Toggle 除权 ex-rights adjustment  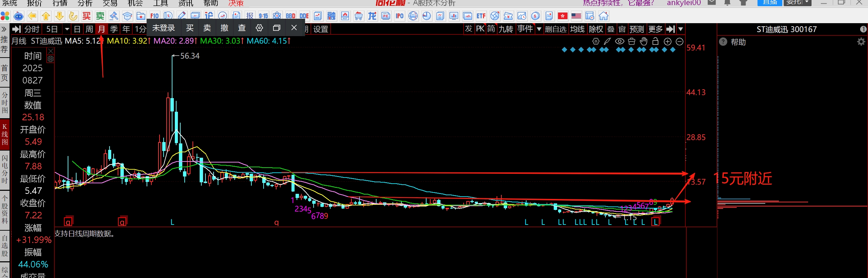click(x=596, y=29)
